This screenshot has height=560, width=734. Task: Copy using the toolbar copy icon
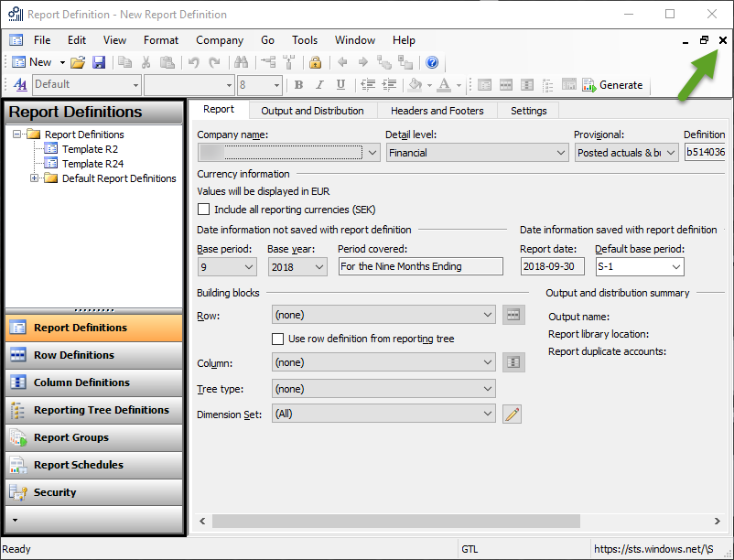[x=124, y=62]
